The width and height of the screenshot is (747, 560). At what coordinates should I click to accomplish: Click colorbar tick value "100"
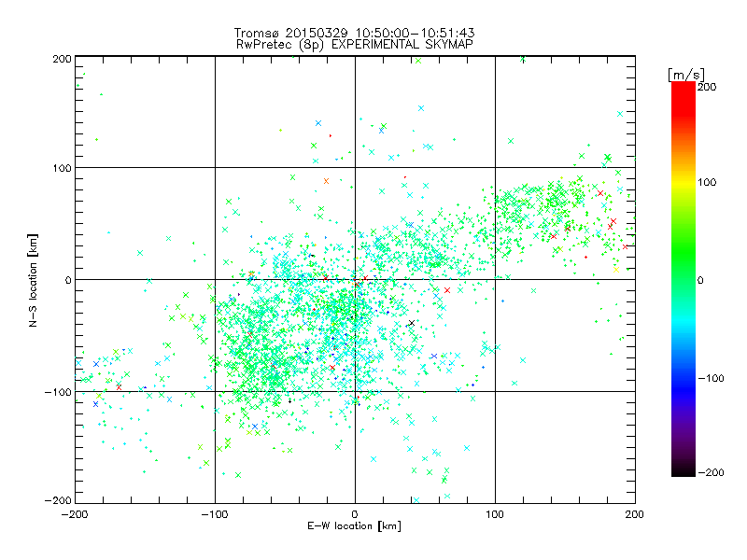707,182
